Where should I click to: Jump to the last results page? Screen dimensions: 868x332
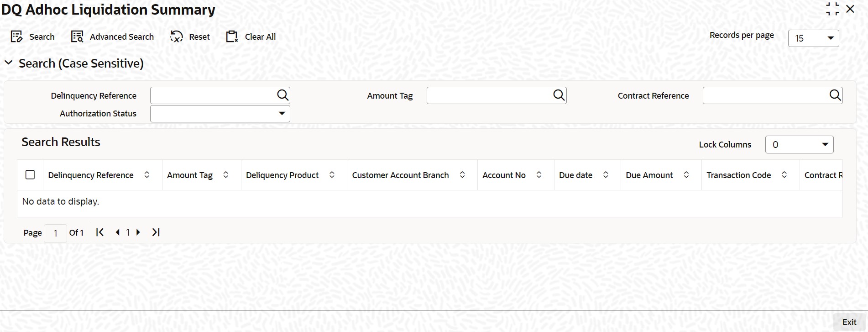click(x=156, y=232)
